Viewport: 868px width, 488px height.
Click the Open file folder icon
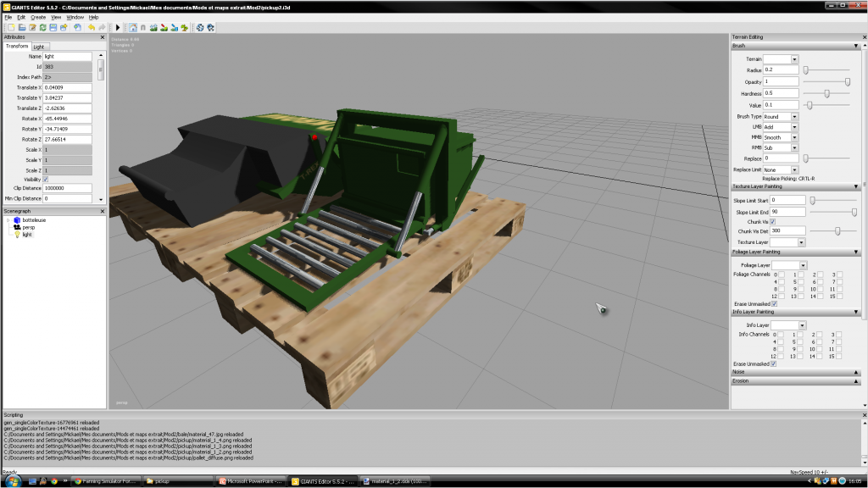22,27
